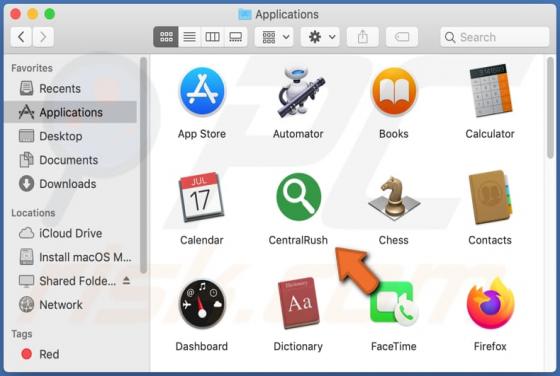
Task: Select the Firefox browser icon
Action: click(x=491, y=304)
